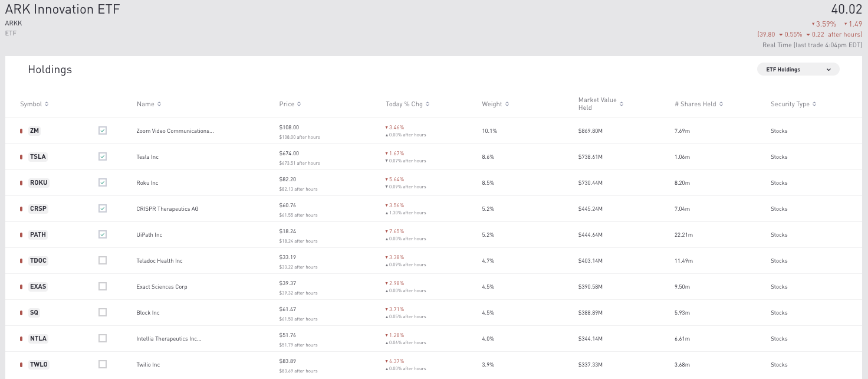The image size is (868, 379).
Task: Sort by Price using its sort arrows
Action: point(299,104)
